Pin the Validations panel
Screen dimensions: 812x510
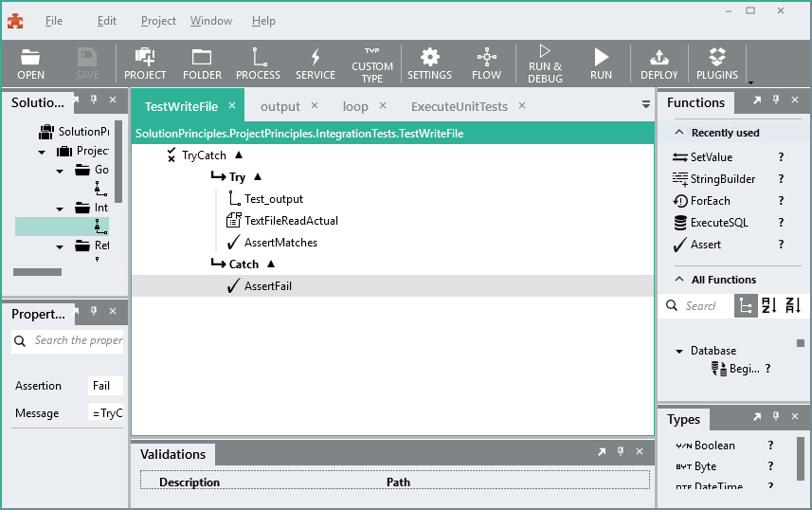[621, 451]
